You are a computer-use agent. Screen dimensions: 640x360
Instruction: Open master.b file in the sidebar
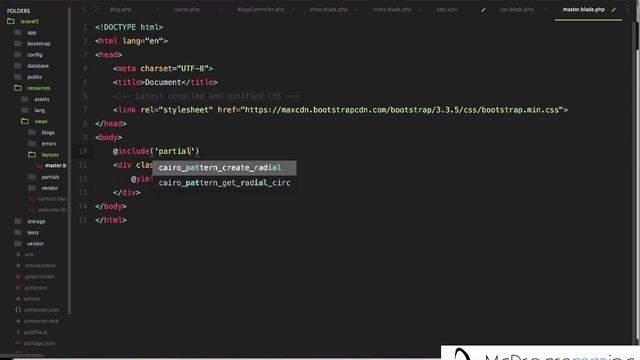point(56,166)
